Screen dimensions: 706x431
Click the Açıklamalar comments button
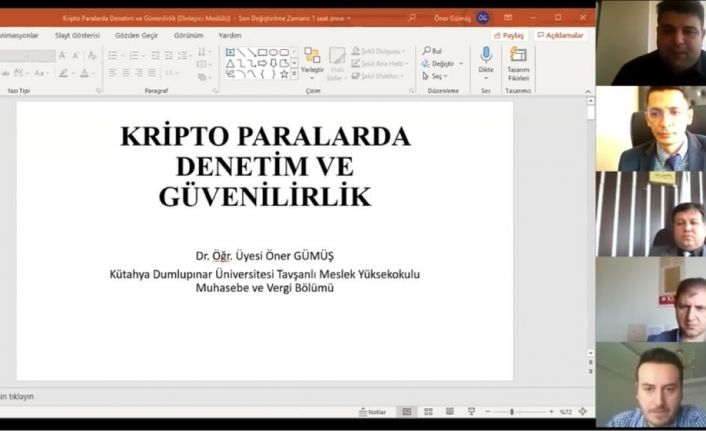tap(560, 35)
